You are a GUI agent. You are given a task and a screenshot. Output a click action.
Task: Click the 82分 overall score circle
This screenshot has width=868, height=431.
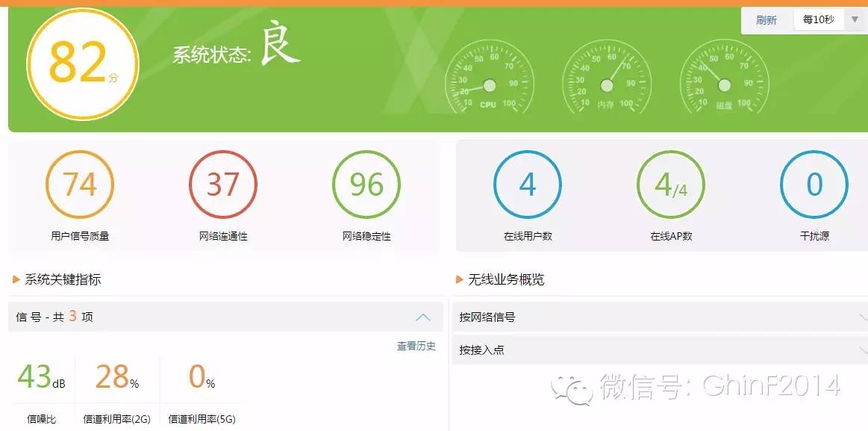tap(83, 63)
